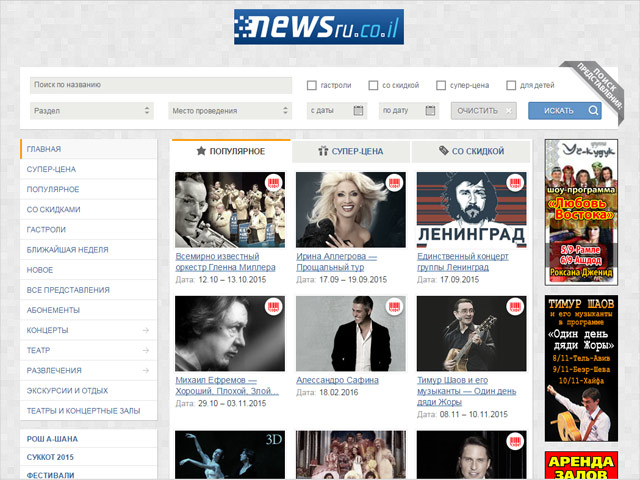Tick the 'супер-цена' checkbox
The image size is (640, 480).
(x=441, y=85)
